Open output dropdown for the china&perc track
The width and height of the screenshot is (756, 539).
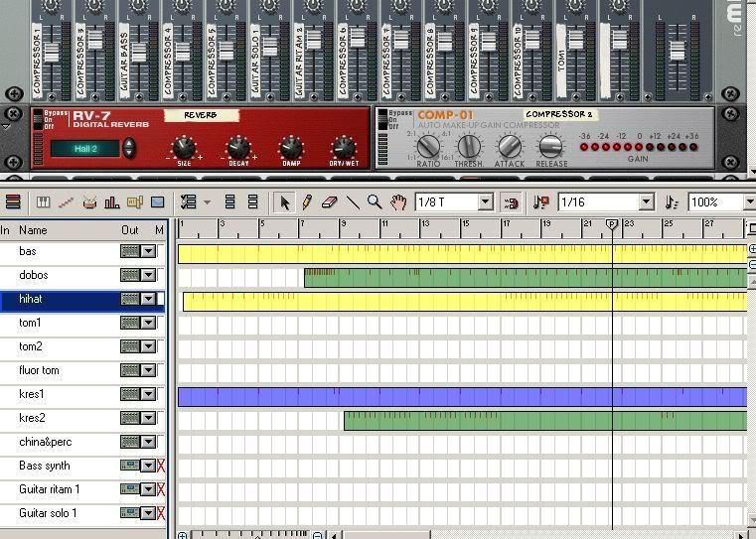(x=148, y=442)
